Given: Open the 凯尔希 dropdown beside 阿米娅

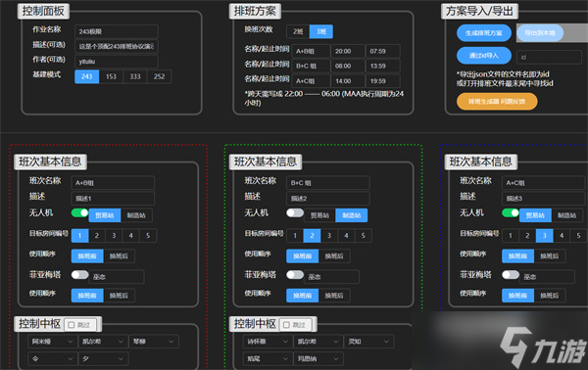Looking at the screenshot, I should click(x=102, y=342).
